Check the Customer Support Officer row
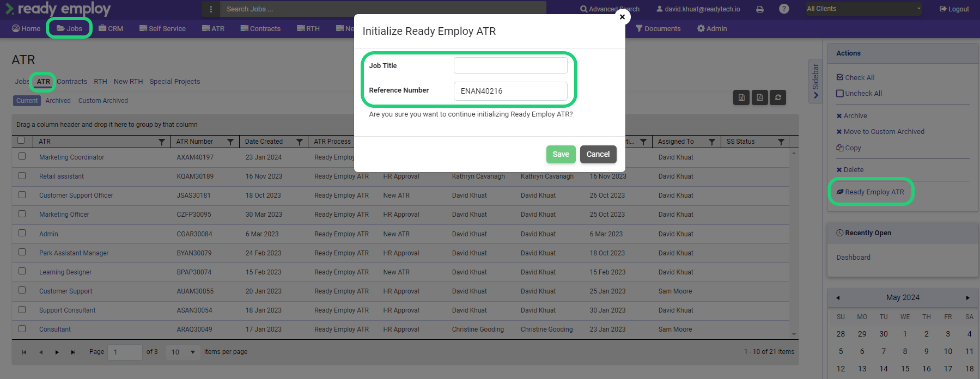The height and width of the screenshot is (379, 980). [22, 194]
